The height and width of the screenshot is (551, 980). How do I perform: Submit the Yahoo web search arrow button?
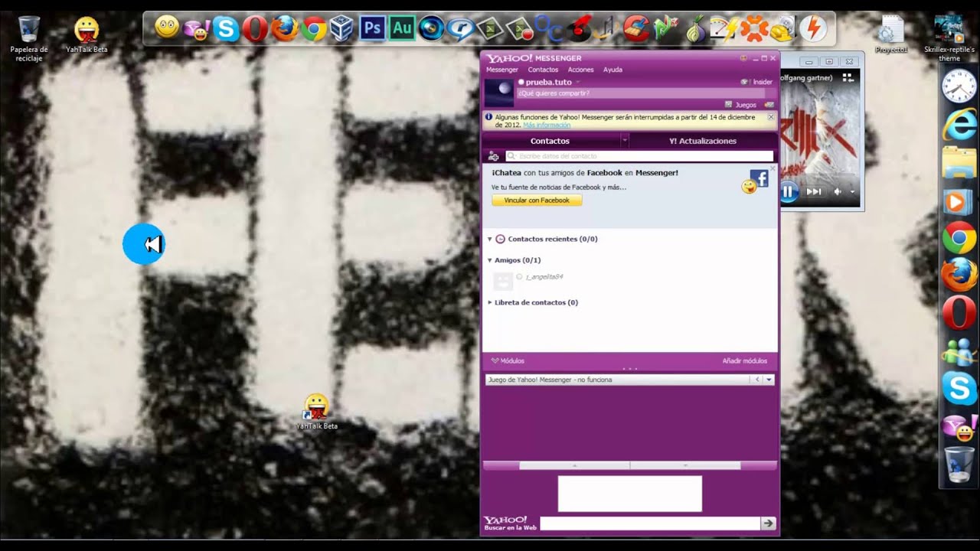(x=768, y=523)
